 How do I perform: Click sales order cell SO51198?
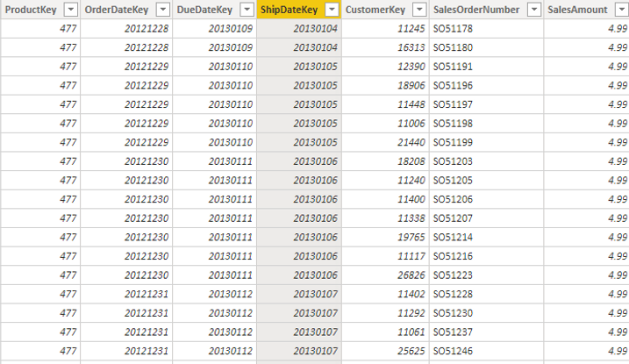click(x=486, y=124)
